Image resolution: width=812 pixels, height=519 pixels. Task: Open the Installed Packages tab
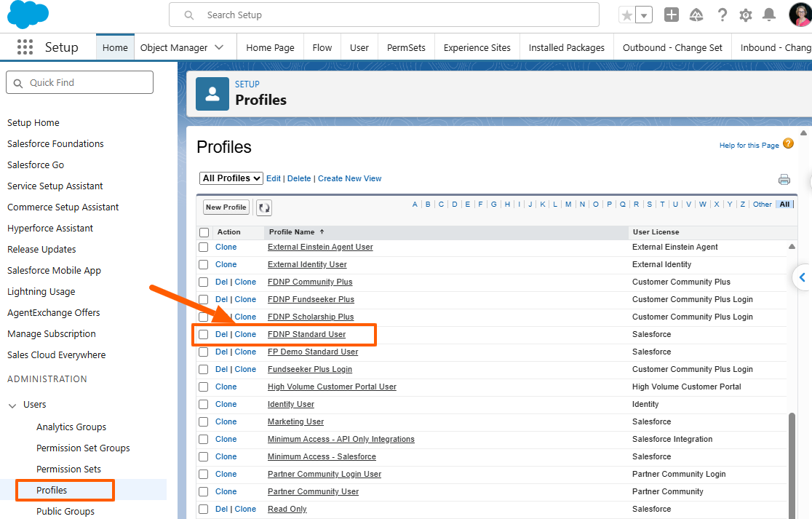(x=567, y=47)
